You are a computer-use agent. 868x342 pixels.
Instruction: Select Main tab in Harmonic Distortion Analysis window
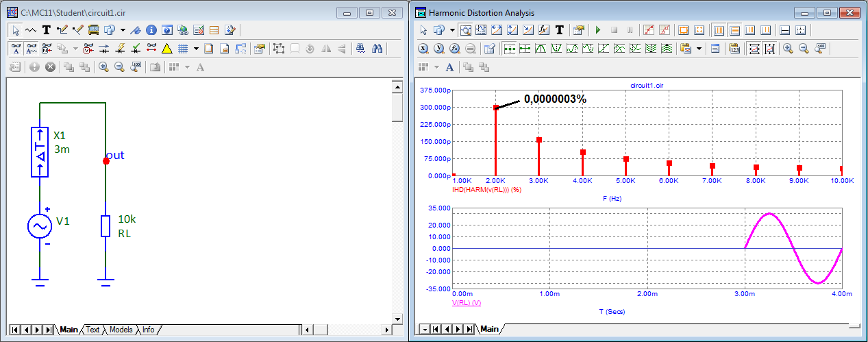tap(489, 329)
